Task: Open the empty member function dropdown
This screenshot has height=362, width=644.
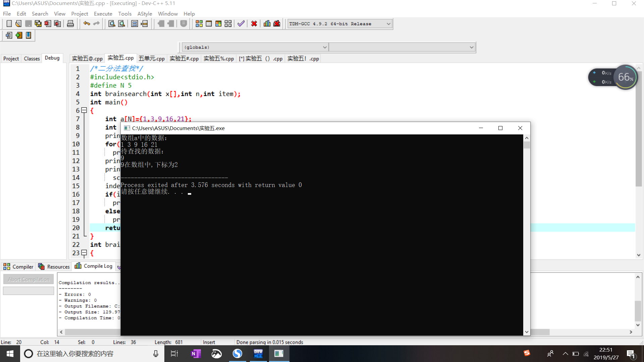Action: tap(471, 47)
